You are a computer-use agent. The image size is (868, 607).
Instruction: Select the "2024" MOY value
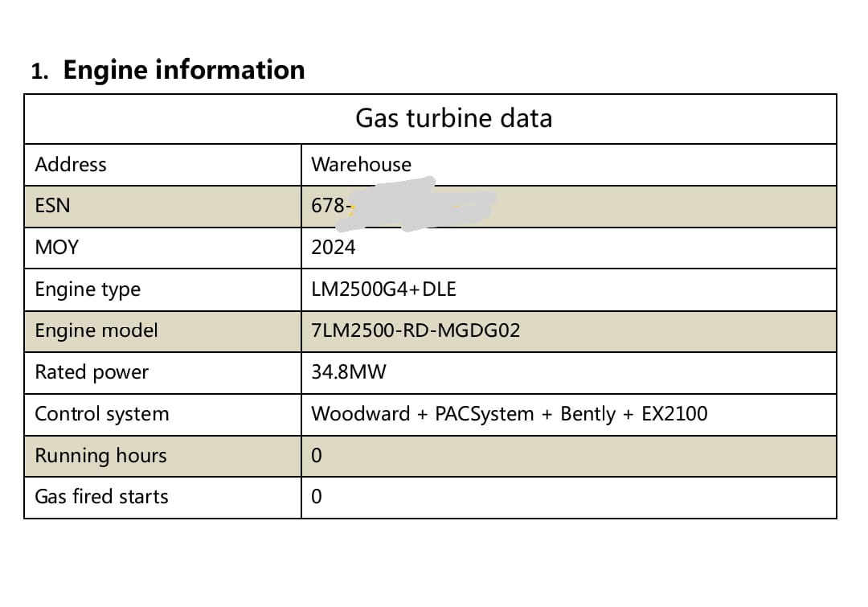click(x=334, y=248)
